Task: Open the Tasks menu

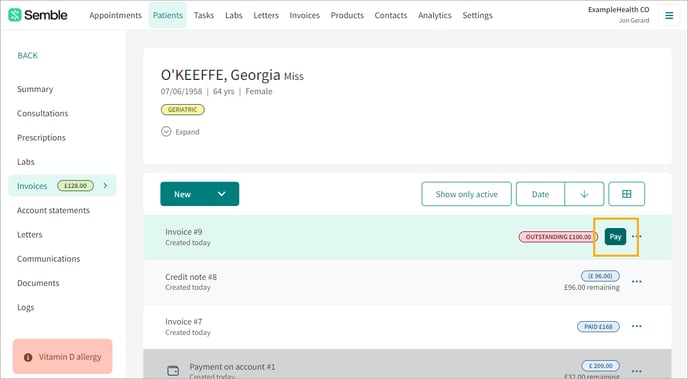Action: pos(204,15)
